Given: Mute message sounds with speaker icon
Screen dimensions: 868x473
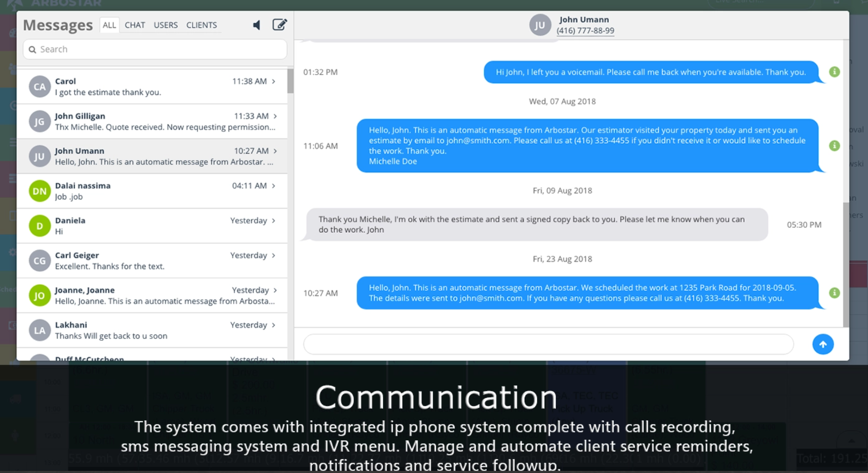Looking at the screenshot, I should 257,25.
